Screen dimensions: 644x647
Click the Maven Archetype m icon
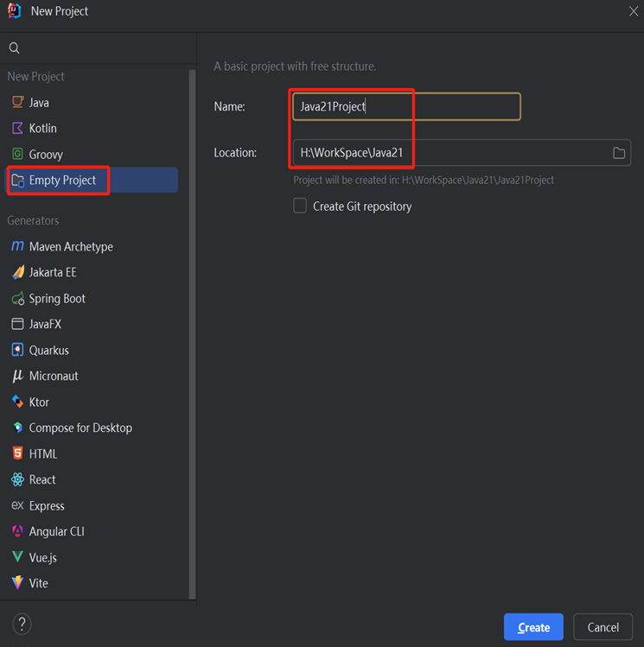[17, 246]
